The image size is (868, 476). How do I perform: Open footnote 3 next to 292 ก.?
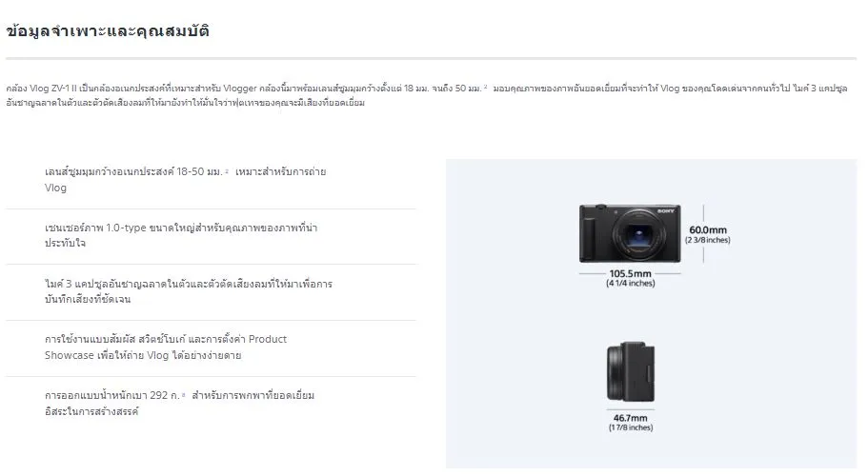[x=183, y=394]
